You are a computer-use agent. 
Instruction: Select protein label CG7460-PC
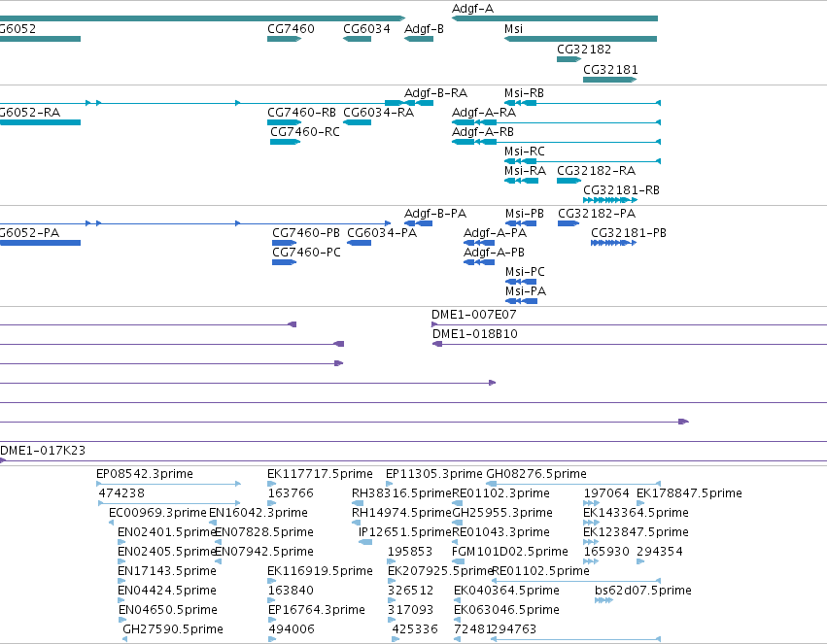point(306,253)
